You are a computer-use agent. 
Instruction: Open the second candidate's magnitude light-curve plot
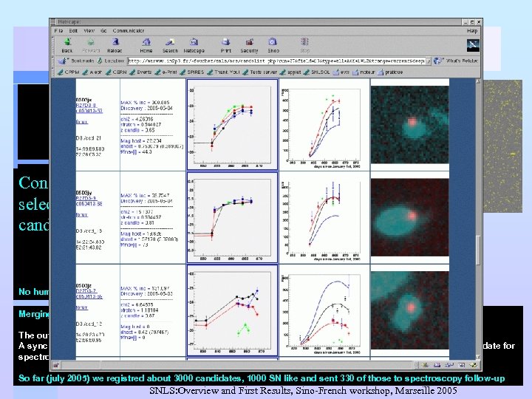pyautogui.click(x=232, y=217)
